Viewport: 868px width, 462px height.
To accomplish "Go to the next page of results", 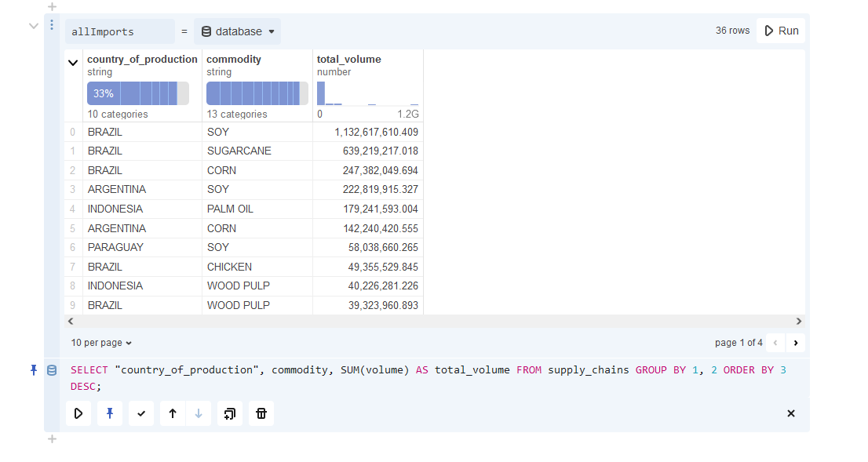I will click(795, 343).
